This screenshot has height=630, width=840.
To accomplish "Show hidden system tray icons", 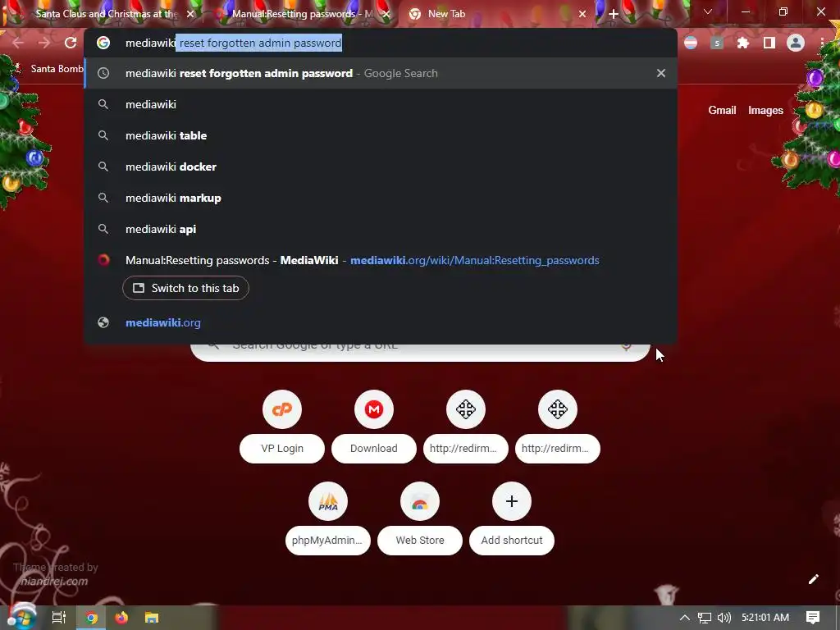I will click(685, 618).
